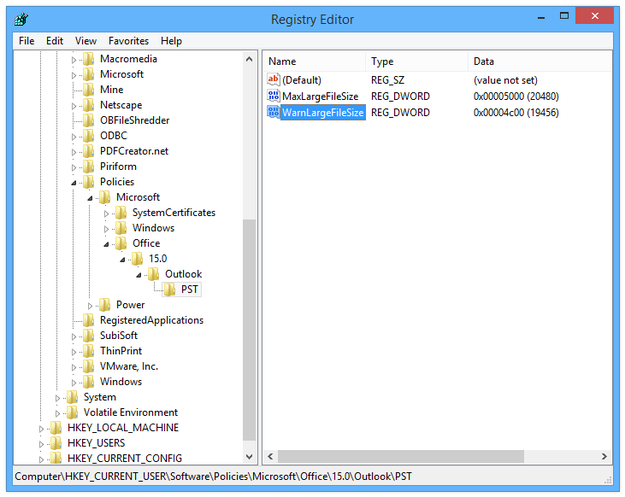The width and height of the screenshot is (625, 497).
Task: Sort values by the Type column header
Action: point(417,61)
